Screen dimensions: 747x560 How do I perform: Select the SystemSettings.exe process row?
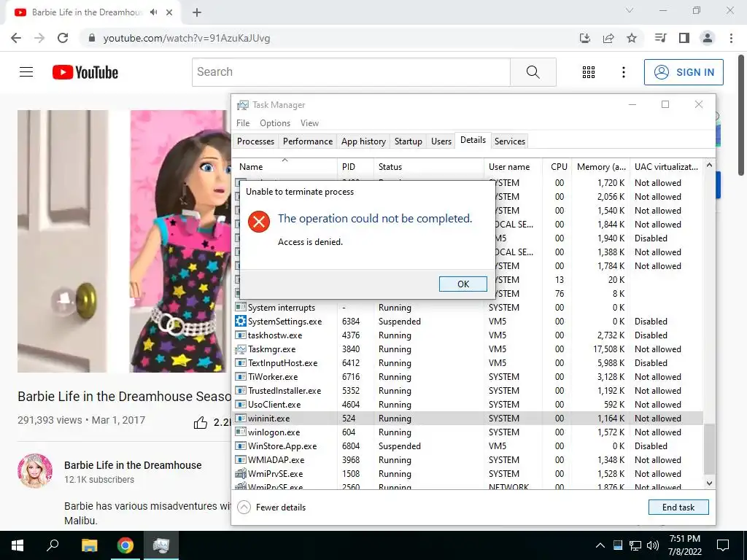pos(468,322)
